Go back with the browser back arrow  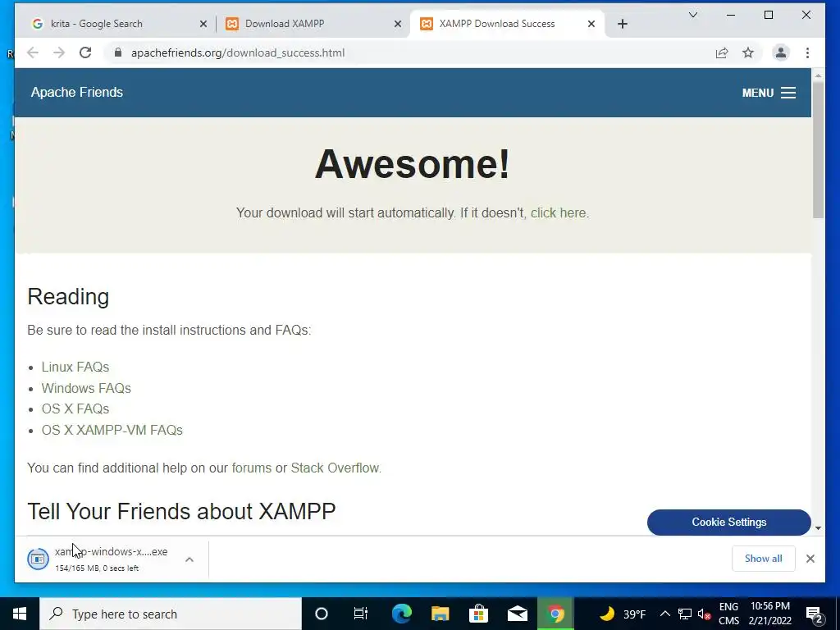(33, 52)
